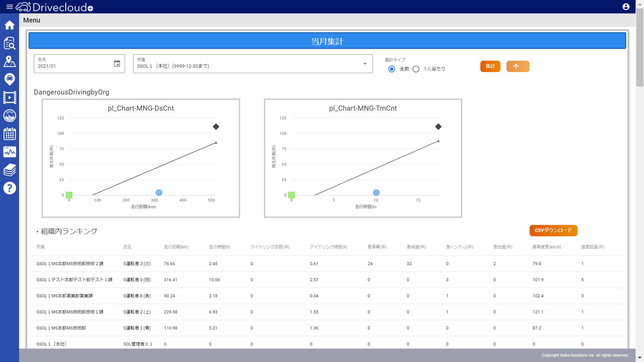Select row SSOL 1 テスト本部テスト部テスト１課
The width and height of the screenshot is (644, 362).
pyautogui.click(x=327, y=280)
